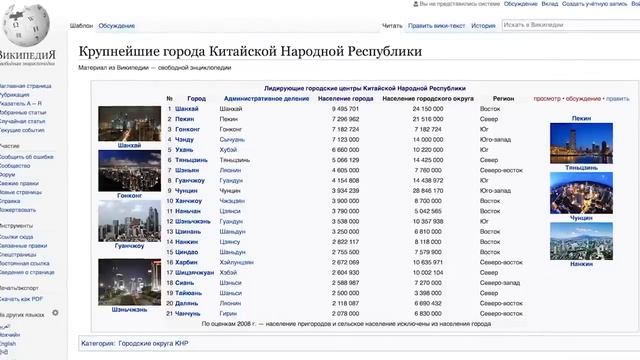Open the История tab
The image size is (640, 360).
pos(483,26)
